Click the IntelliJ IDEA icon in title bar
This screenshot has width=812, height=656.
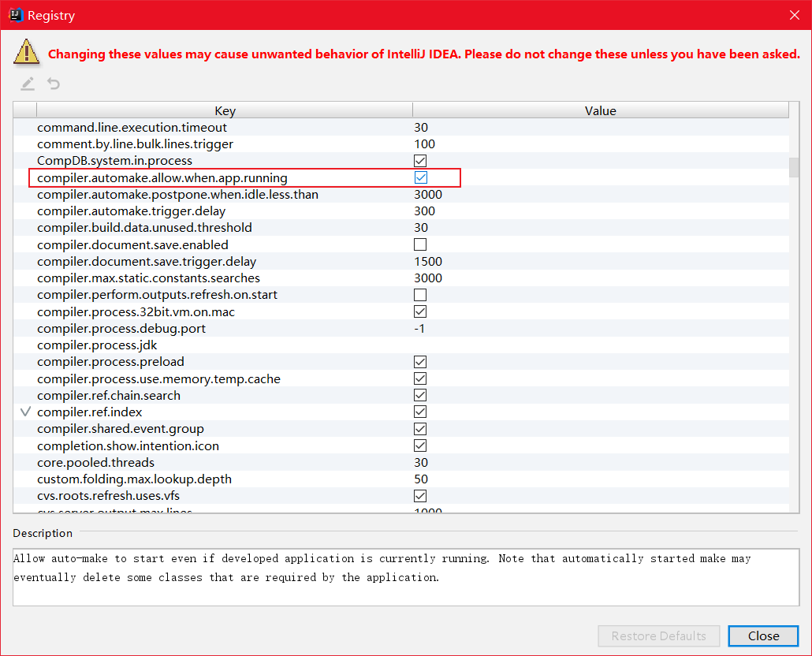pos(16,15)
